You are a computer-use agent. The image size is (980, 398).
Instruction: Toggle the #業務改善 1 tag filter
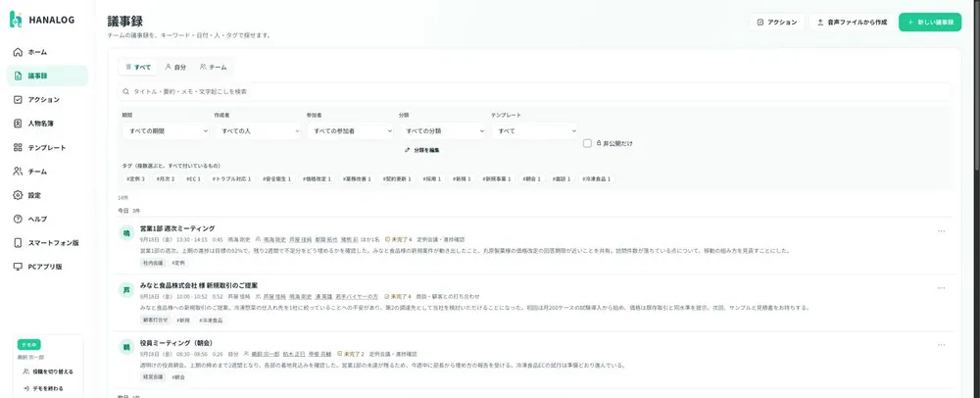click(357, 178)
